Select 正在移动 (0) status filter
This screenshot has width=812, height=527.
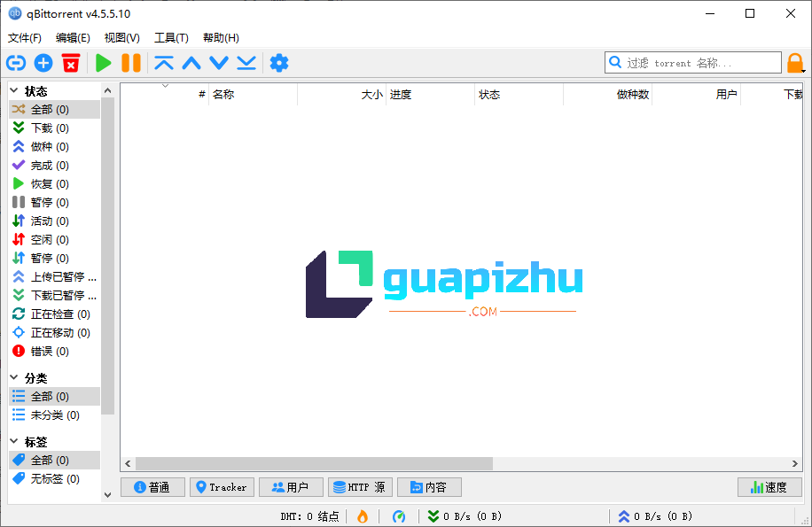(x=54, y=332)
